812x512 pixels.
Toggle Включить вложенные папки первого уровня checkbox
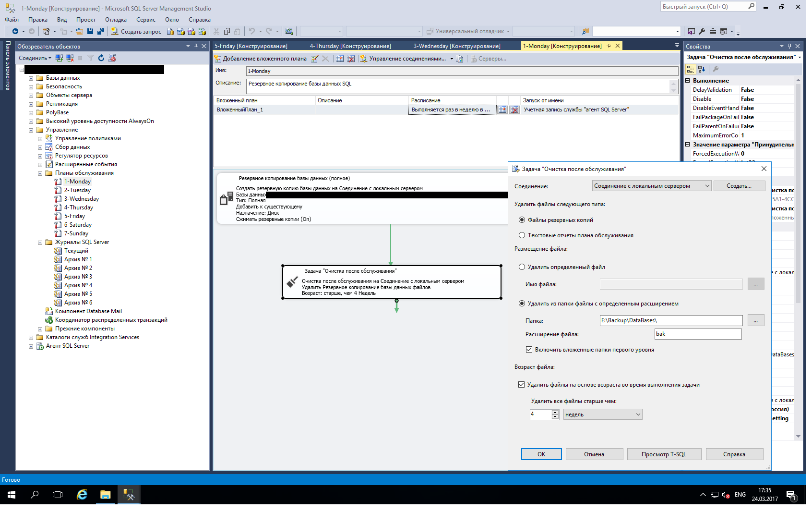point(529,350)
